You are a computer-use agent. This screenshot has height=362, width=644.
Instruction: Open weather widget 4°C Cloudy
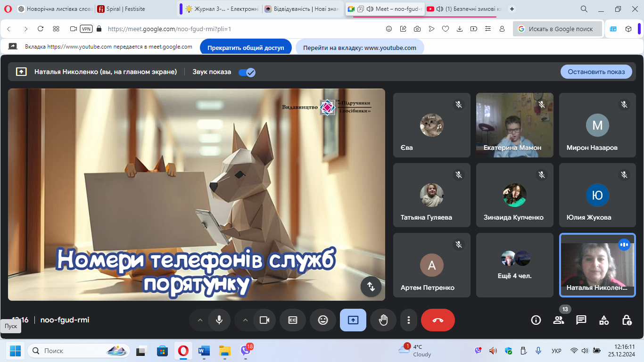point(415,351)
